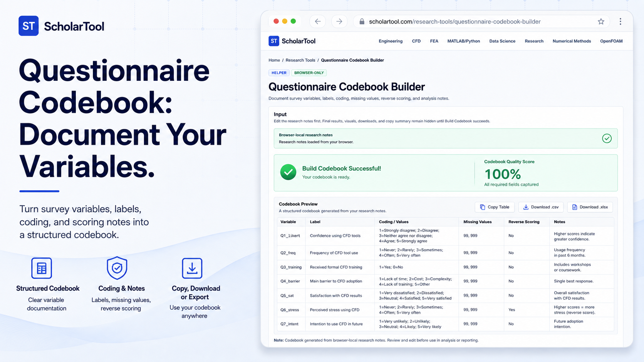Click 'Build Codebook Successful!' heading
644x362 pixels.
pos(341,168)
